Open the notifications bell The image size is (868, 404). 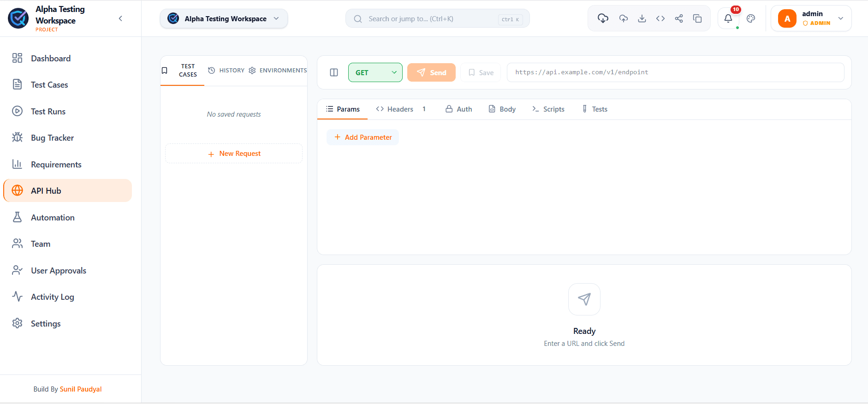click(x=728, y=18)
